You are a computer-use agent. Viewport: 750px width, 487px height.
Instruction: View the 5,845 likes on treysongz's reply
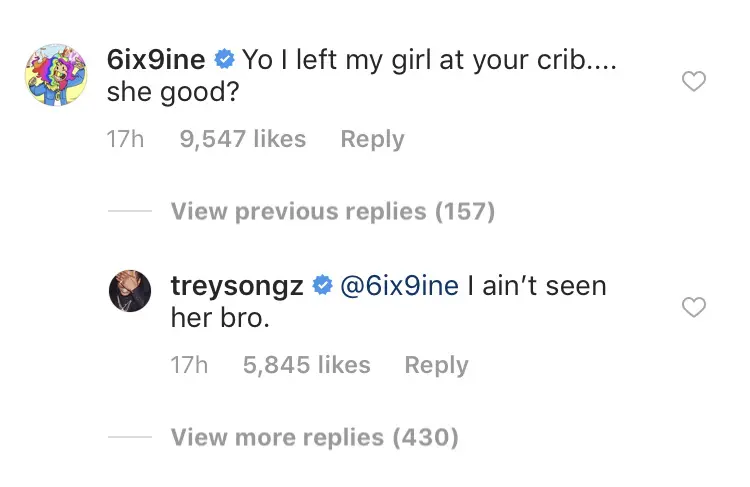(306, 366)
